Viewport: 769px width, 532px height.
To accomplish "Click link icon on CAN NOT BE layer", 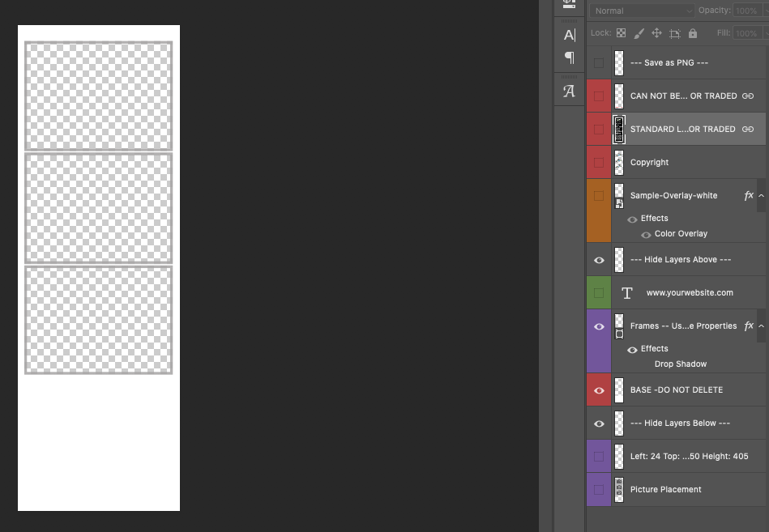I will pos(748,96).
